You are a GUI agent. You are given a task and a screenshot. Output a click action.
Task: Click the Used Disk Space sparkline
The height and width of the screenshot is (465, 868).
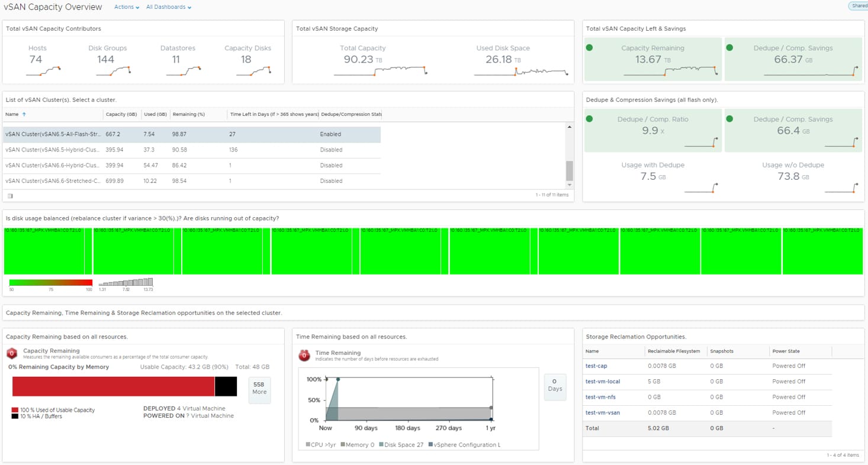pos(521,72)
